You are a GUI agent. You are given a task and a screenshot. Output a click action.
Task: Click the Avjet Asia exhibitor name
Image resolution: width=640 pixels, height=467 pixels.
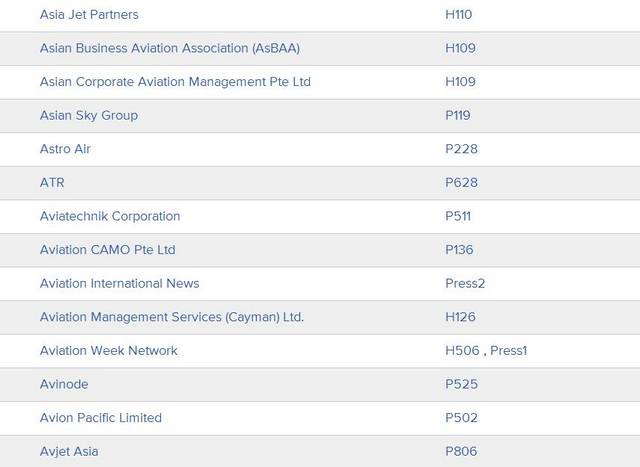click(69, 451)
